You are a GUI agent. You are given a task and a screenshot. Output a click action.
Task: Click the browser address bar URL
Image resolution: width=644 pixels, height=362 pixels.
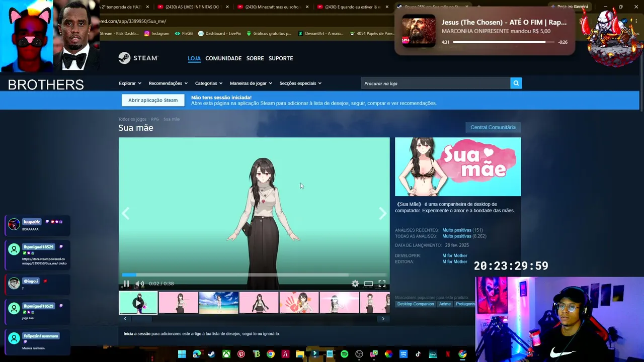point(133,21)
